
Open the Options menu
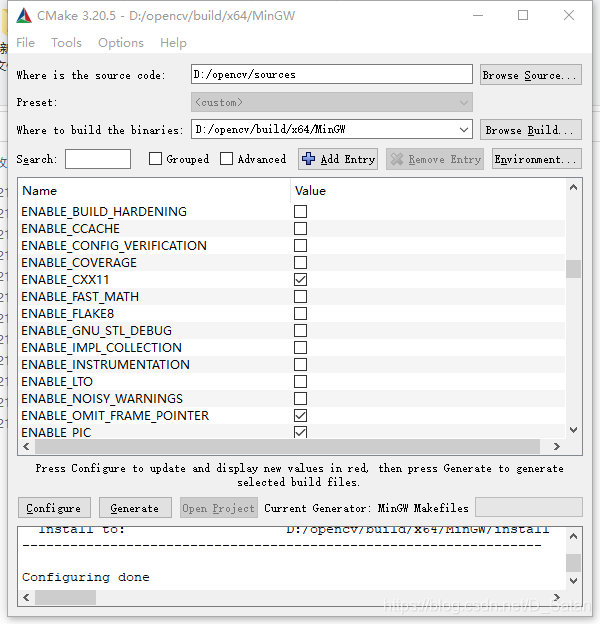(121, 43)
